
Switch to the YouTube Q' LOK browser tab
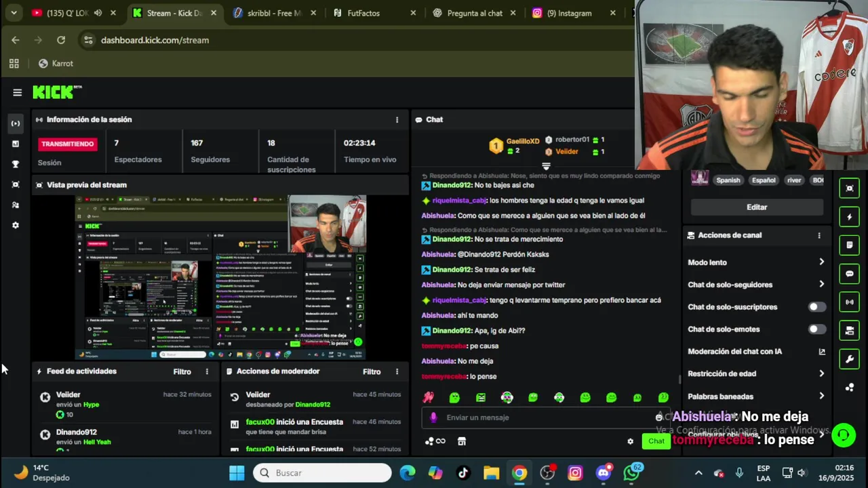75,13
